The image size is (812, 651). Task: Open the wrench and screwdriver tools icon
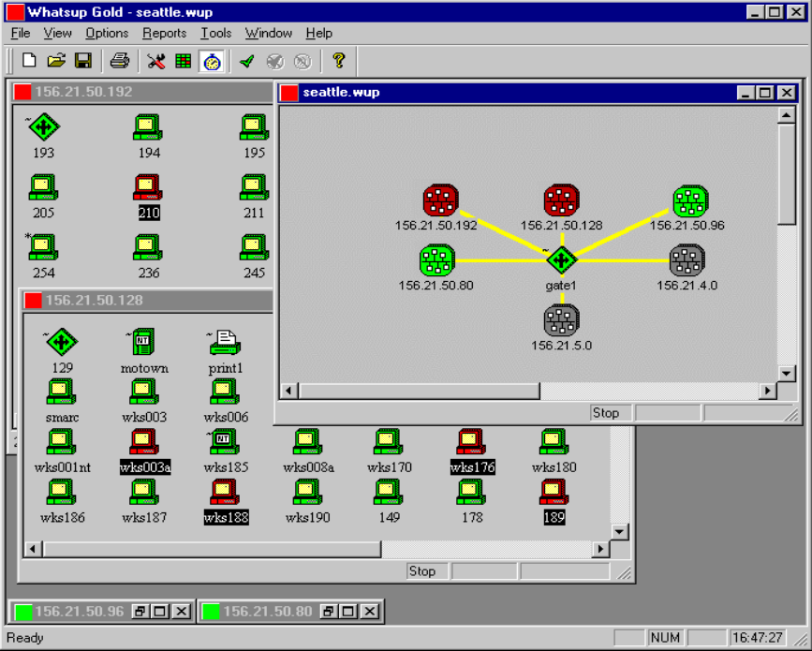pyautogui.click(x=155, y=61)
